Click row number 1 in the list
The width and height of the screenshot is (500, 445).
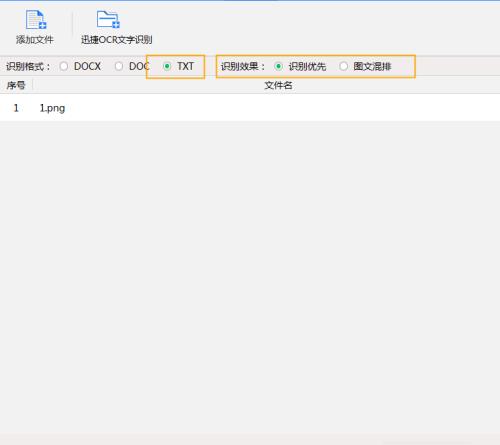pyautogui.click(x=16, y=108)
